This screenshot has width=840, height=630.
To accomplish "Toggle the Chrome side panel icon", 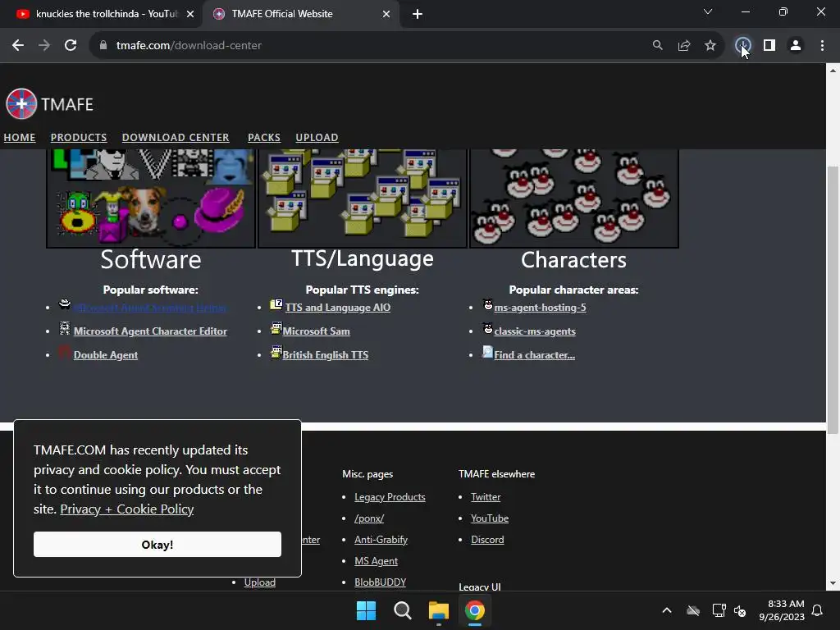I will 769,46.
